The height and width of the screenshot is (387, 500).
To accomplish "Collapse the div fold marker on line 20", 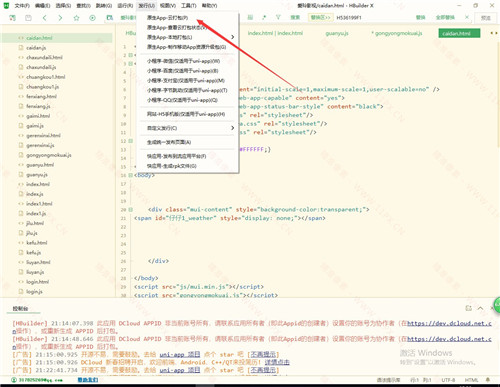I will click(x=131, y=210).
